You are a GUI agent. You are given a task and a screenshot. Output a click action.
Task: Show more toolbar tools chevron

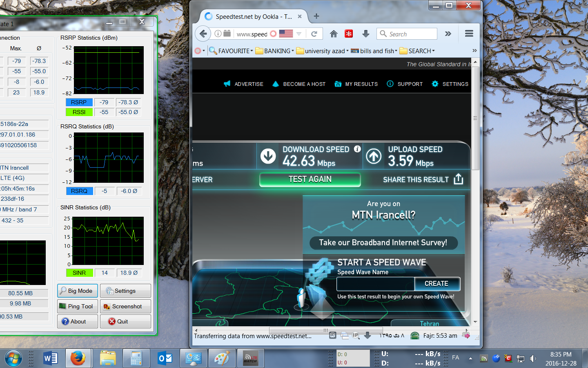click(x=448, y=34)
